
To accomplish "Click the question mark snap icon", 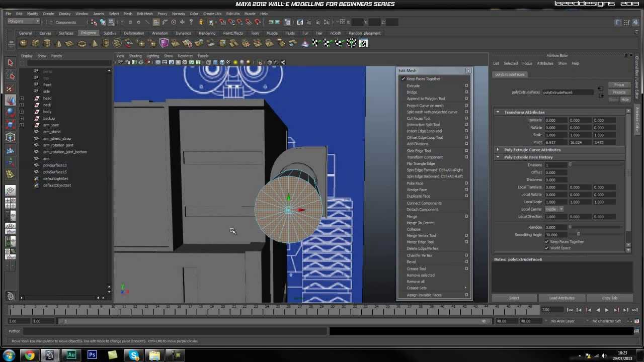I will [191, 22].
